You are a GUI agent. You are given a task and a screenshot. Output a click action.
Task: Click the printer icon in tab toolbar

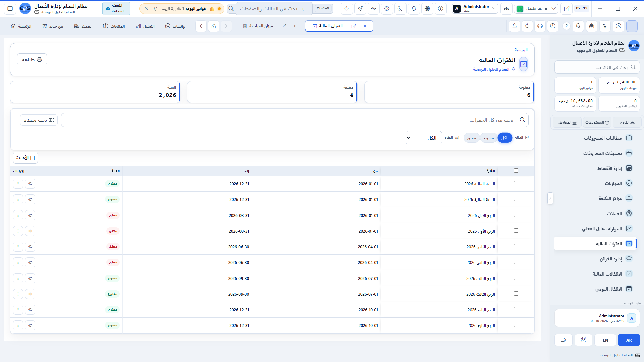tap(540, 26)
